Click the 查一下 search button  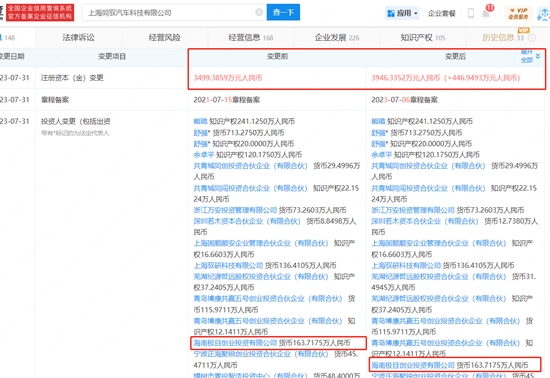click(x=283, y=12)
